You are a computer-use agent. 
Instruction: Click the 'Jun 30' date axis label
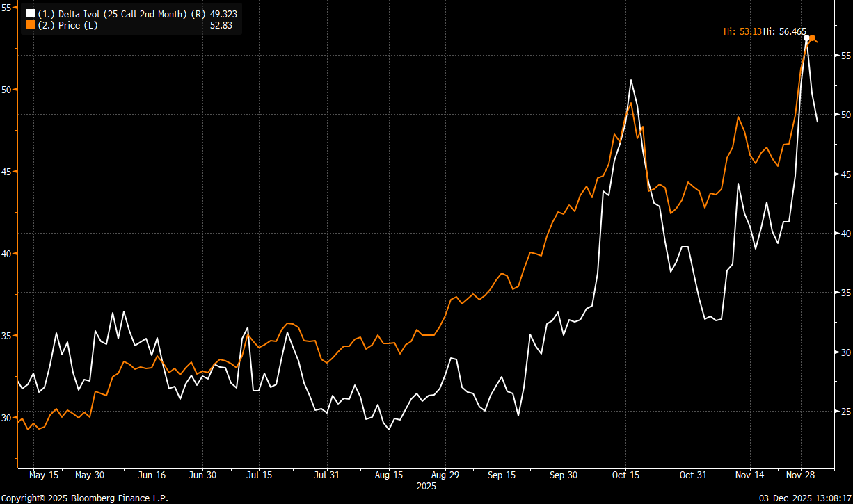coord(203,475)
